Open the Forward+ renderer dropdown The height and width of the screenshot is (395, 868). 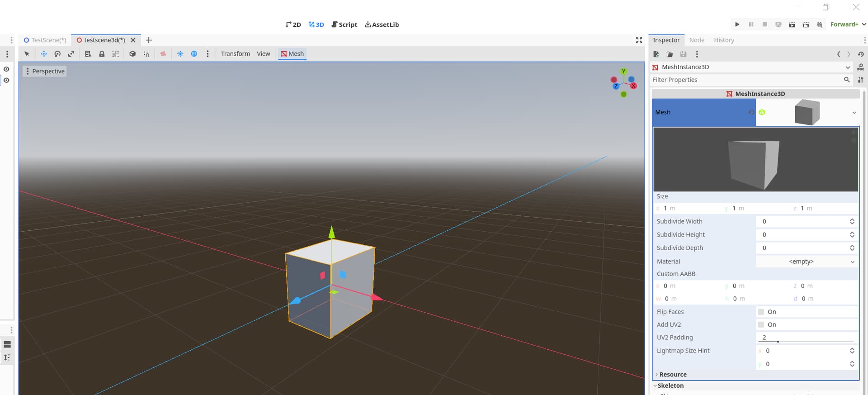[848, 24]
